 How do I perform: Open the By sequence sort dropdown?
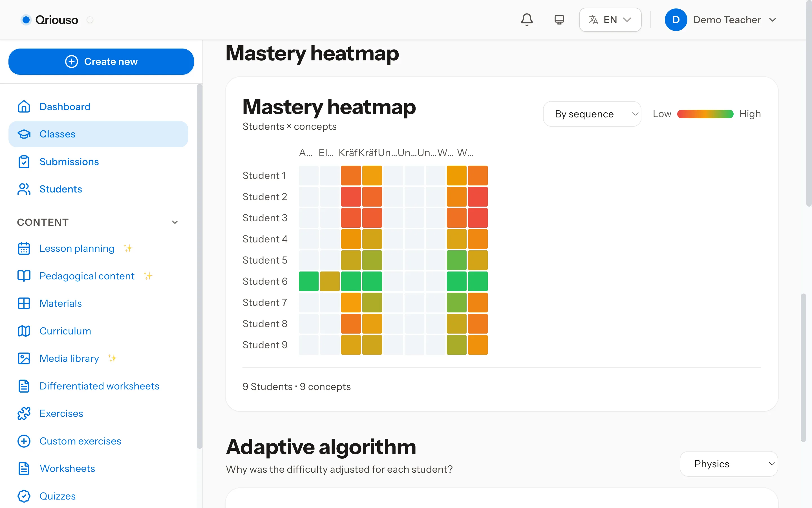pyautogui.click(x=592, y=114)
